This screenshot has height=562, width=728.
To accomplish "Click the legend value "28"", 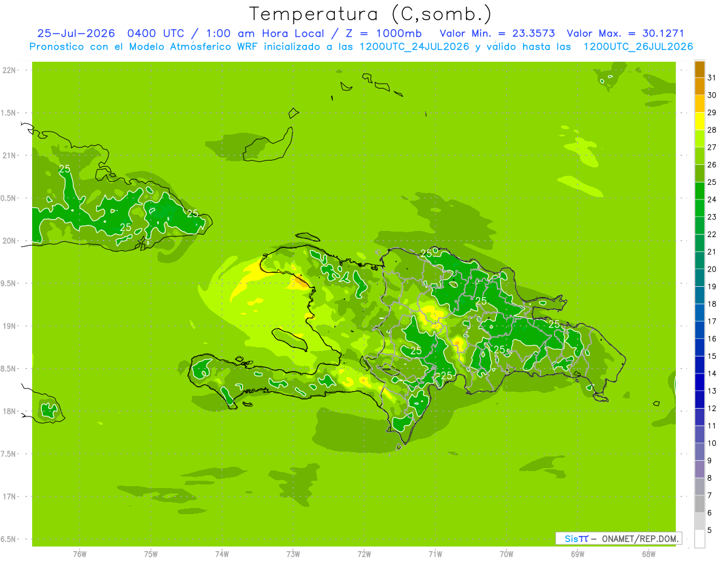I will point(712,130).
